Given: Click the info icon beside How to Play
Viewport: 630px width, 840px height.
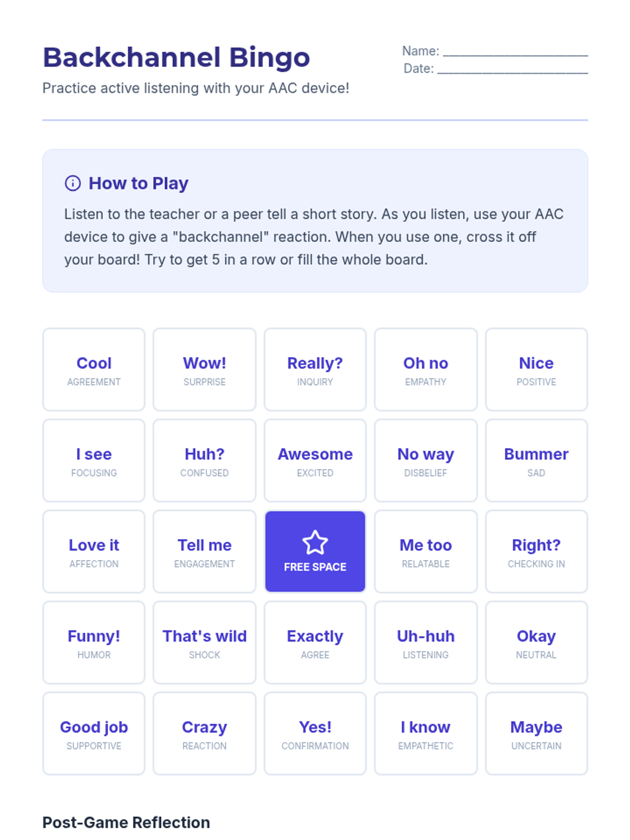Looking at the screenshot, I should click(x=72, y=183).
